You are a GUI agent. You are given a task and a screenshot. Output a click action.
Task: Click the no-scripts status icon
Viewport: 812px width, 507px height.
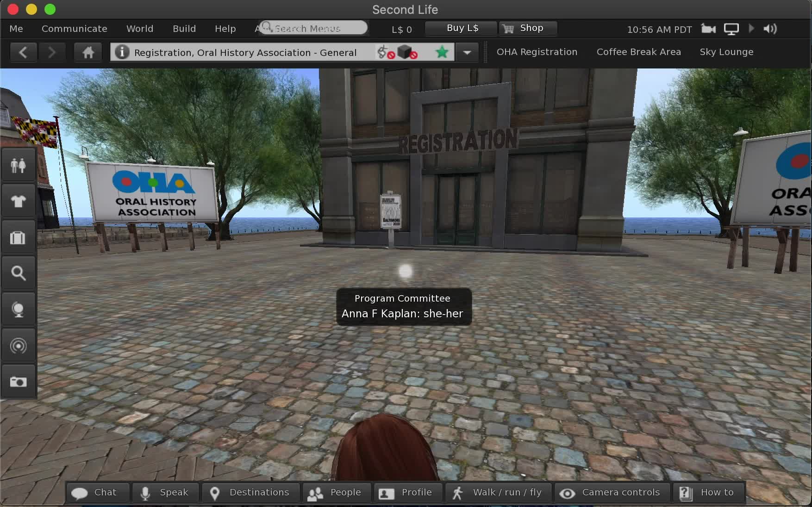pyautogui.click(x=385, y=52)
